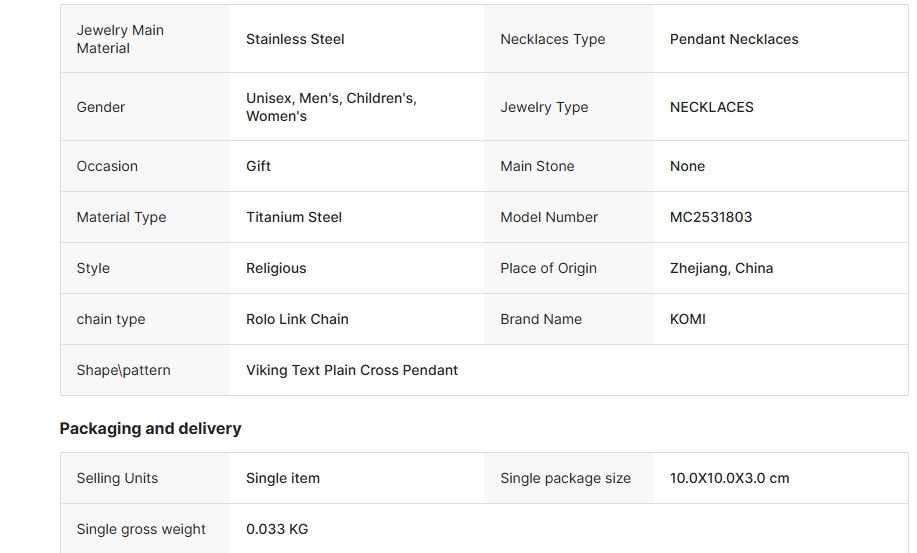Viewport: 917px width, 553px height.
Task: Click the 'Shape\pattern' attribute label
Action: click(123, 370)
